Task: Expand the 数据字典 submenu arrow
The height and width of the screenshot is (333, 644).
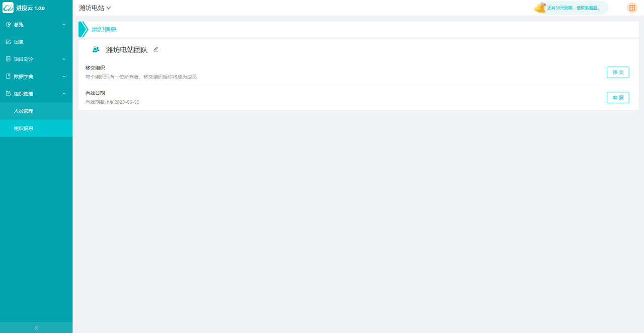Action: point(64,76)
